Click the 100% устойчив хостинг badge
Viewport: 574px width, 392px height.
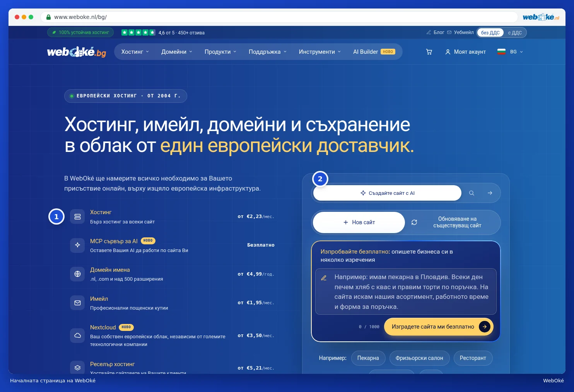pyautogui.click(x=80, y=32)
